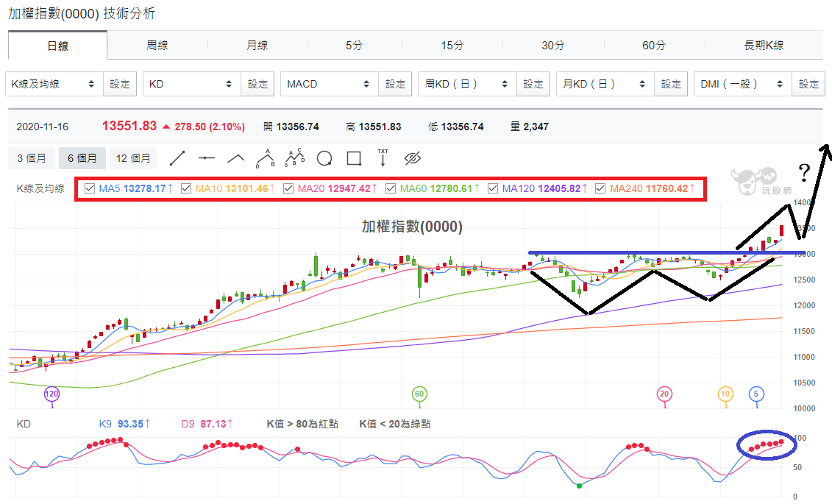Screen dimensions: 832x504
Task: Select the TXT text annotation tool
Action: click(x=383, y=157)
